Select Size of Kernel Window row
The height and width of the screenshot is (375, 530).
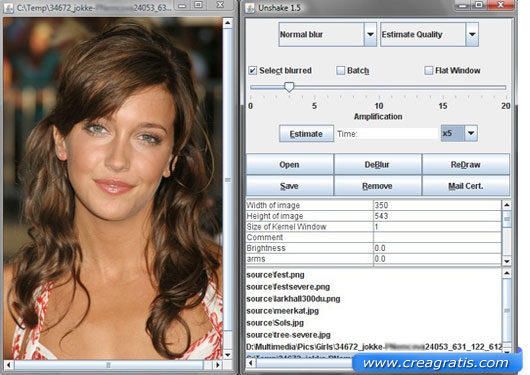[x=374, y=227]
